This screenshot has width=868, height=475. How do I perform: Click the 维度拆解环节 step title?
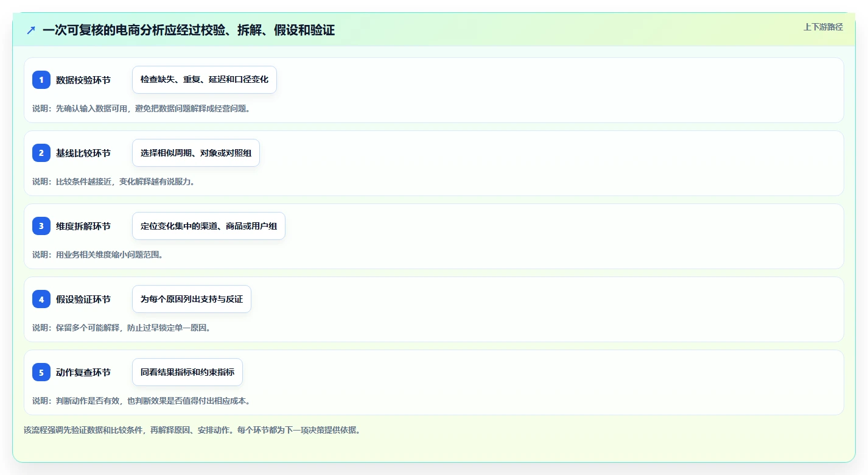click(83, 226)
